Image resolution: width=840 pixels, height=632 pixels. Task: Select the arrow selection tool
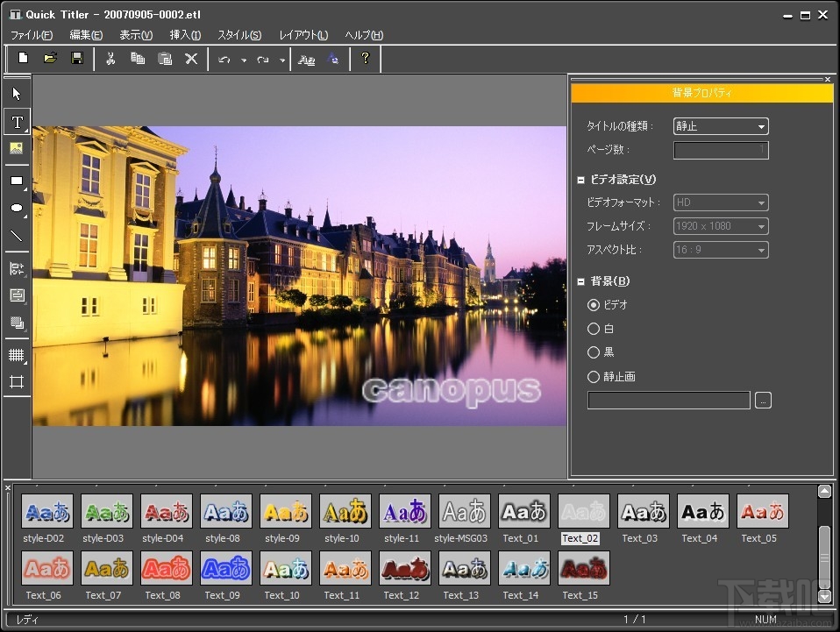[x=16, y=93]
